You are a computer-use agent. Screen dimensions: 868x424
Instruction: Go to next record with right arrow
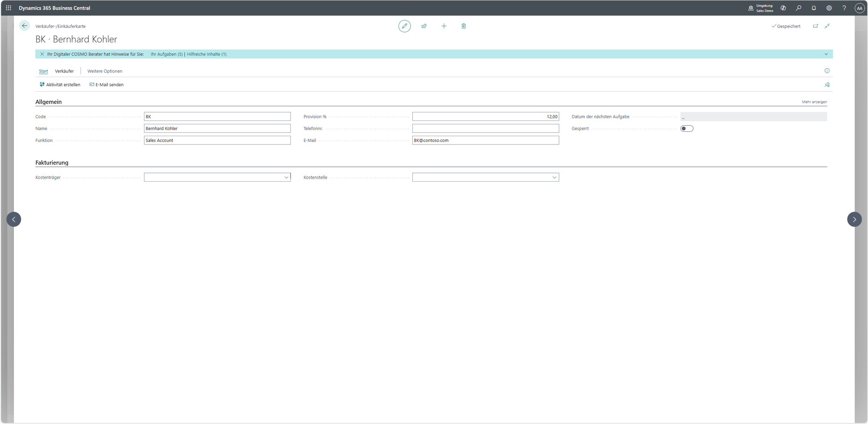854,219
